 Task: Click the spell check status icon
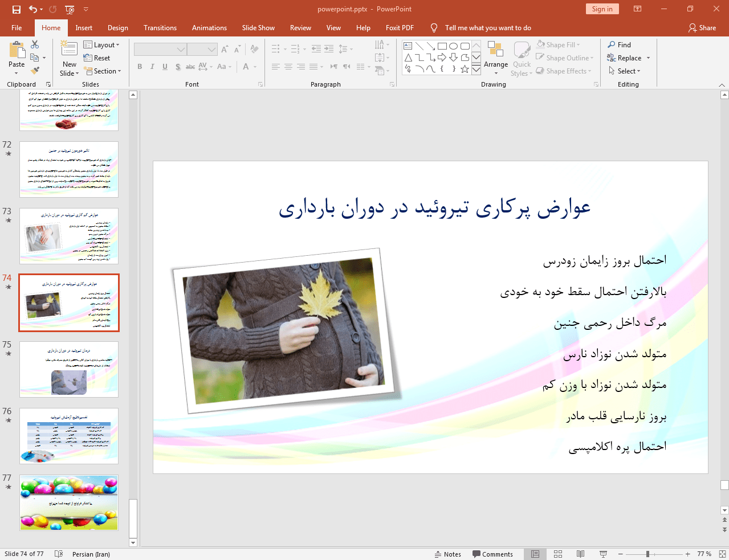[59, 554]
